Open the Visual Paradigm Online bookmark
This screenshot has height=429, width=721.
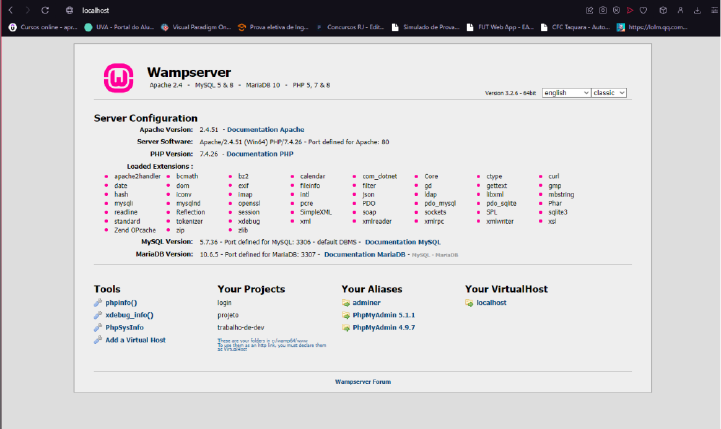195,27
